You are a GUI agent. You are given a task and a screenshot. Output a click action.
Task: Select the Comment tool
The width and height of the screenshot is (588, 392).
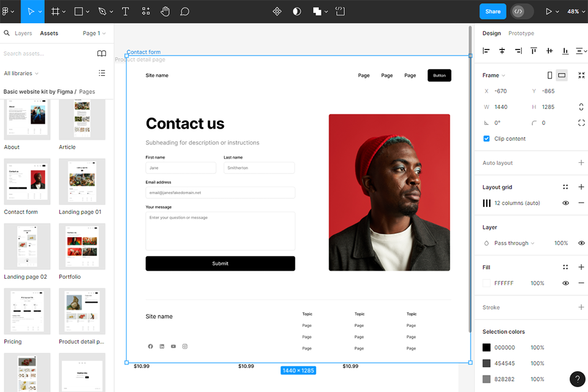tap(184, 12)
